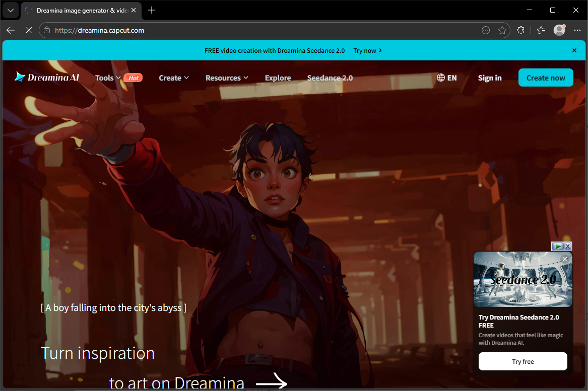Dismiss the cyan FREE video creation banner
The image size is (588, 391).
[574, 50]
